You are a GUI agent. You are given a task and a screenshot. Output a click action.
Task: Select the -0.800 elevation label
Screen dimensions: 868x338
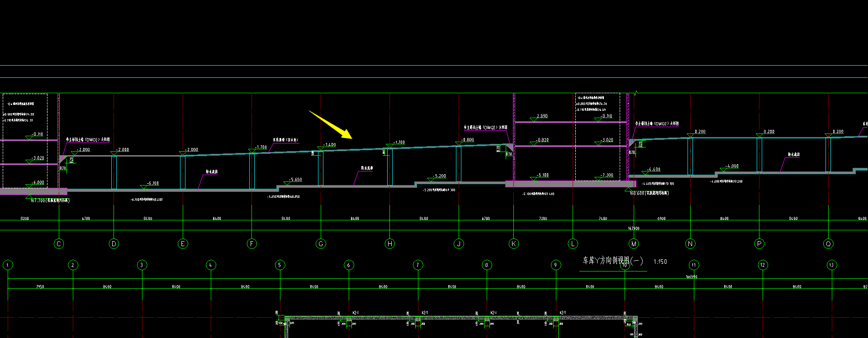click(467, 140)
